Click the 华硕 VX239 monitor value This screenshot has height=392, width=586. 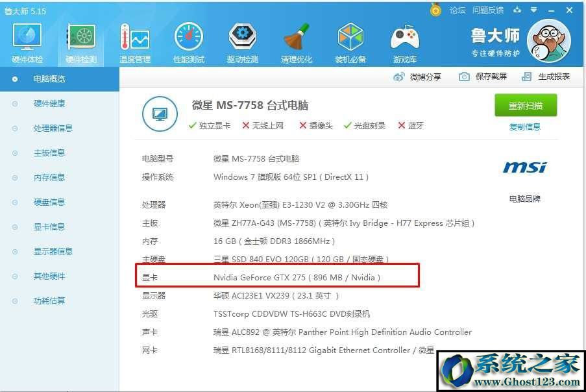click(276, 295)
